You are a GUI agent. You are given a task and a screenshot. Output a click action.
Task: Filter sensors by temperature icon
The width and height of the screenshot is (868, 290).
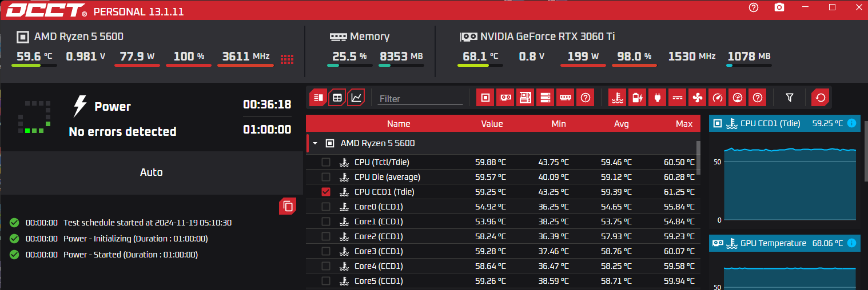click(617, 98)
